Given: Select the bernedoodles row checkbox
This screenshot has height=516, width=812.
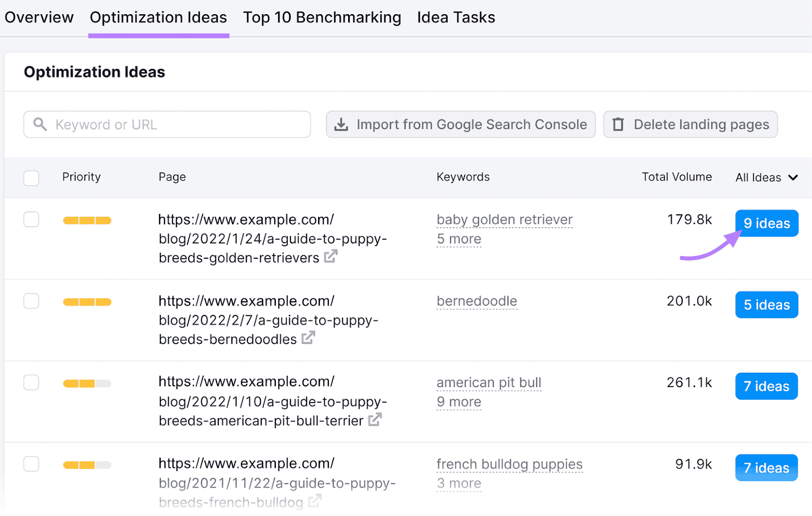Looking at the screenshot, I should [x=31, y=301].
